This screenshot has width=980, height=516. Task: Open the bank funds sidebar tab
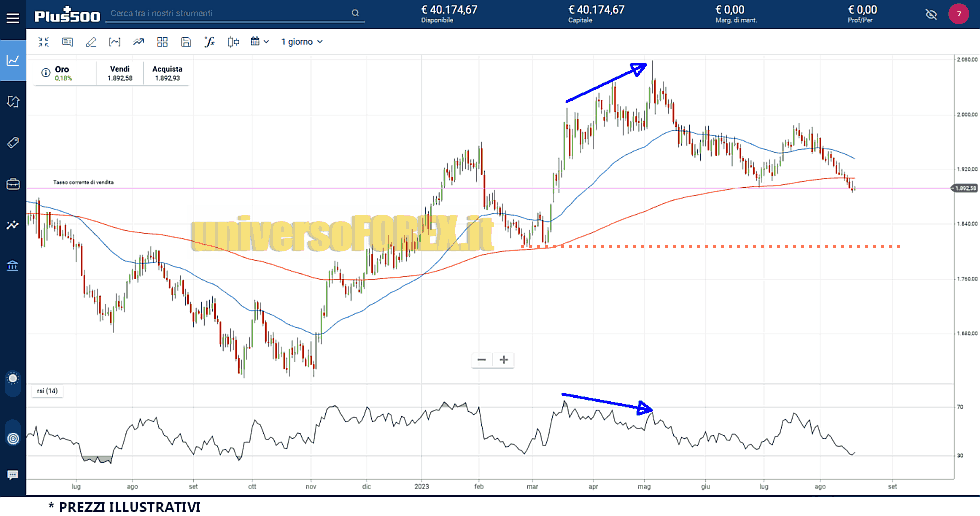(x=13, y=266)
